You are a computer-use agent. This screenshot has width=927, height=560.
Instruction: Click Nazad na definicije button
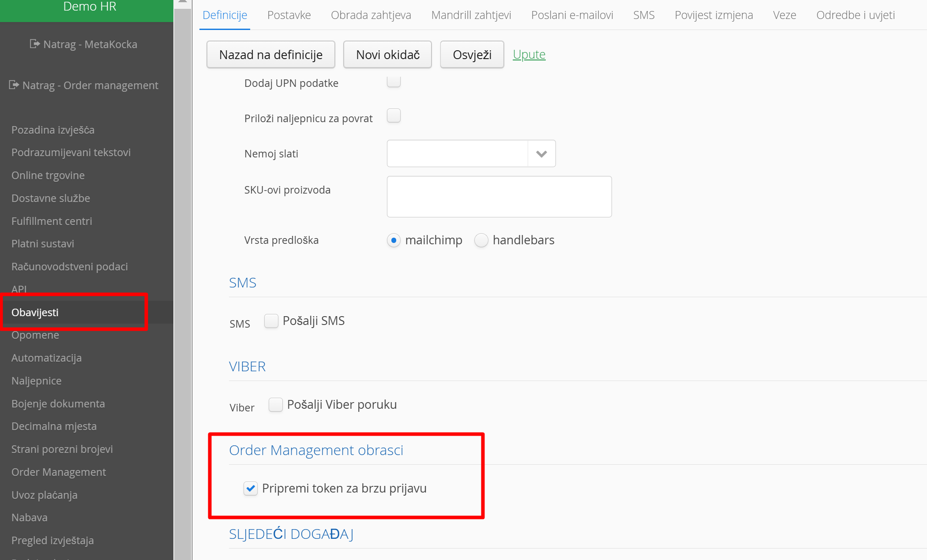tap(270, 55)
